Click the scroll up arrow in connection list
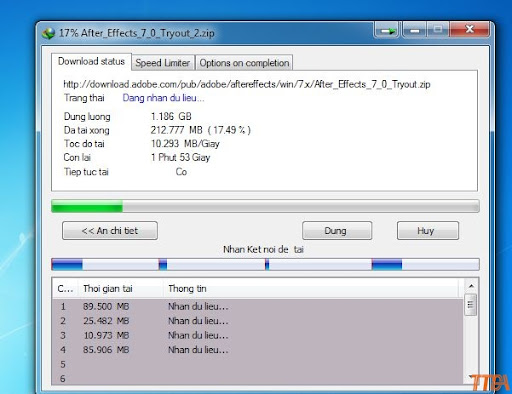512x394 pixels. [471, 286]
